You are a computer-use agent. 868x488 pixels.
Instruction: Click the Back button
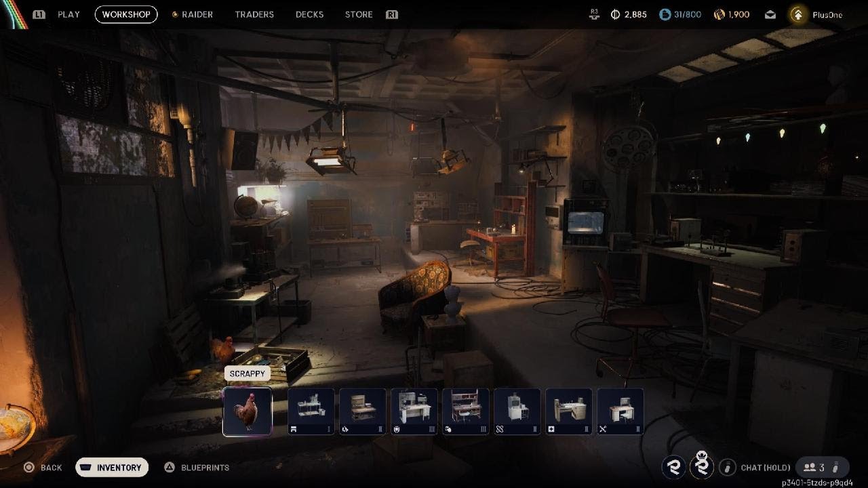pos(43,468)
